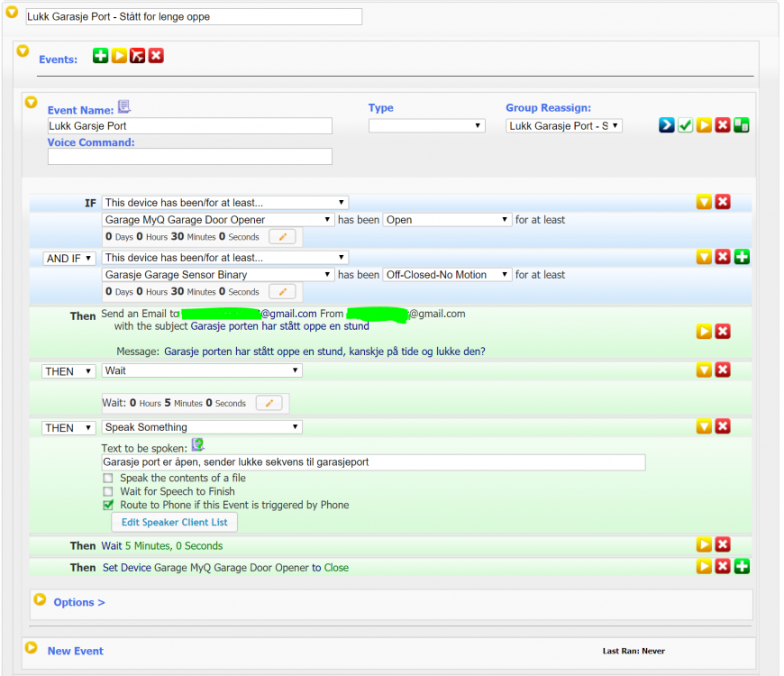Open the event Type dropdown
This screenshot has height=676, width=784.
427,126
